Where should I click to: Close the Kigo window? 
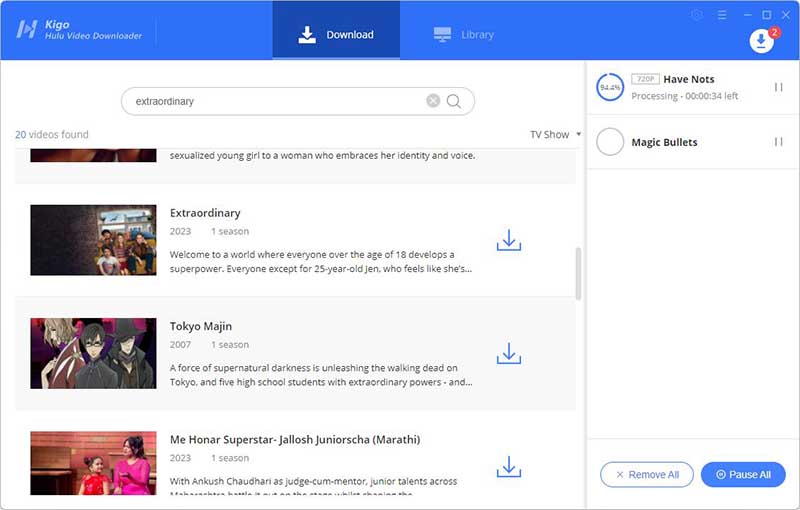point(786,15)
